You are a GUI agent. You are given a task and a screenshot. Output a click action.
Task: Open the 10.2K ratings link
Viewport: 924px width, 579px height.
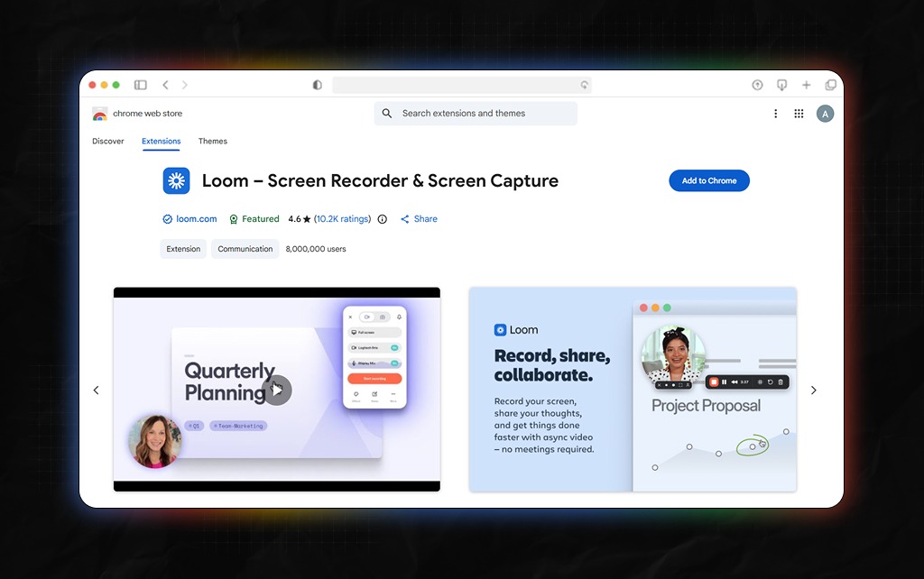(342, 219)
